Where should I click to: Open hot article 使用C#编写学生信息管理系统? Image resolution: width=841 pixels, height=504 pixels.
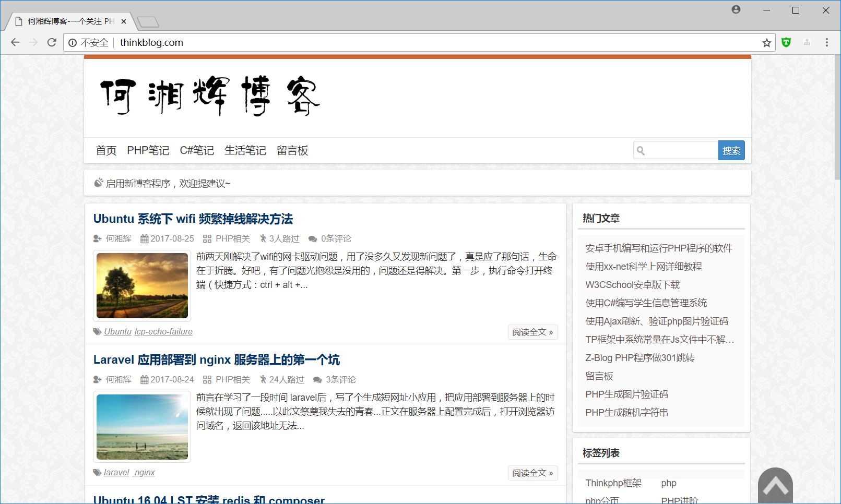point(646,303)
